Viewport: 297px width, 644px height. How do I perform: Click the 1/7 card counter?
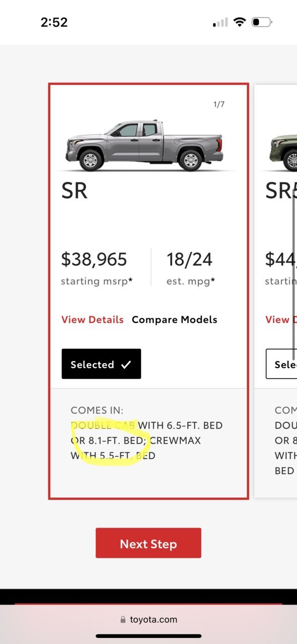[219, 105]
